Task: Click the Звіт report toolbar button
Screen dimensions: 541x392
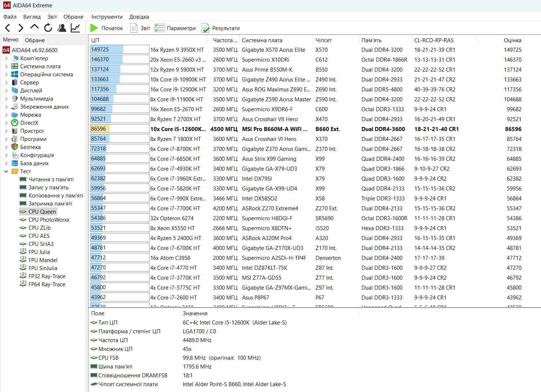Action: coord(140,28)
